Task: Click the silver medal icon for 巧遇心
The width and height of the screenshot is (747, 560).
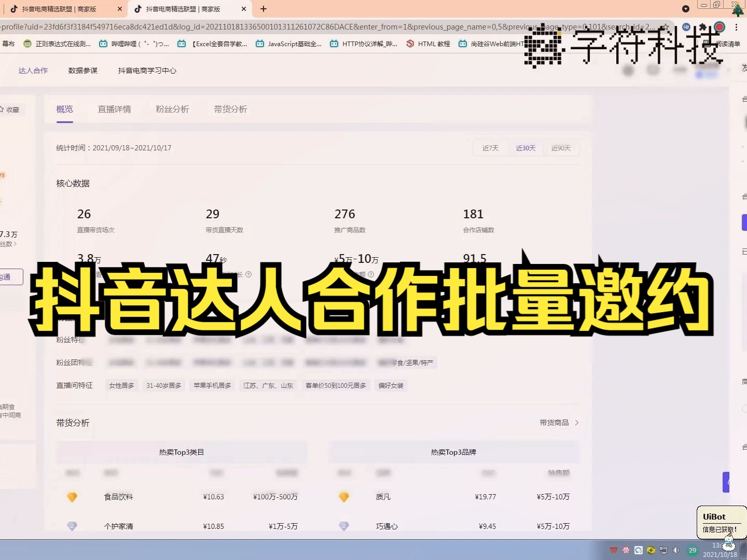Action: click(x=344, y=526)
